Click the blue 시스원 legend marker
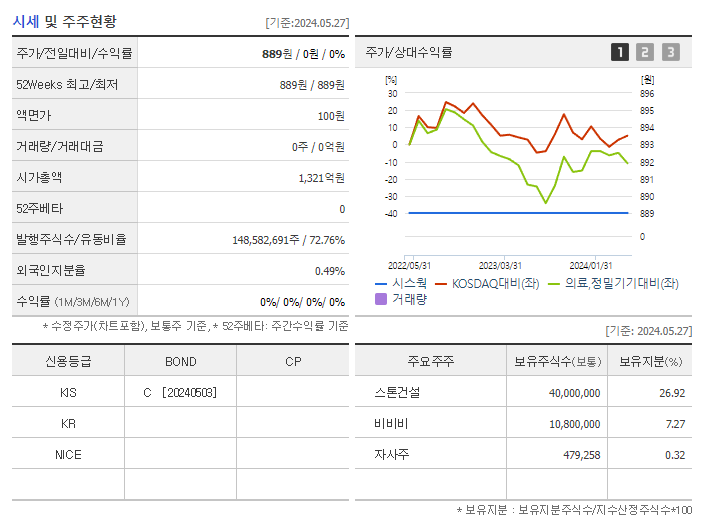 point(381,284)
